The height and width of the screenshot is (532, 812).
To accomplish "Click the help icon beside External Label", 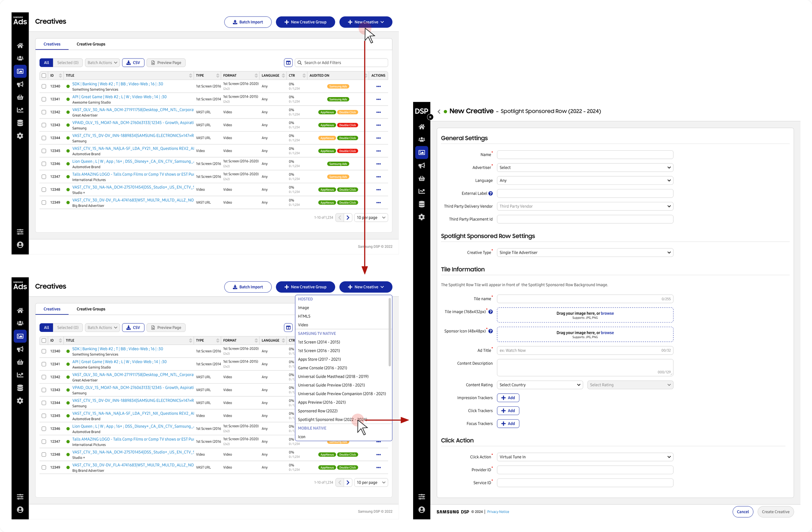I will pyautogui.click(x=490, y=194).
